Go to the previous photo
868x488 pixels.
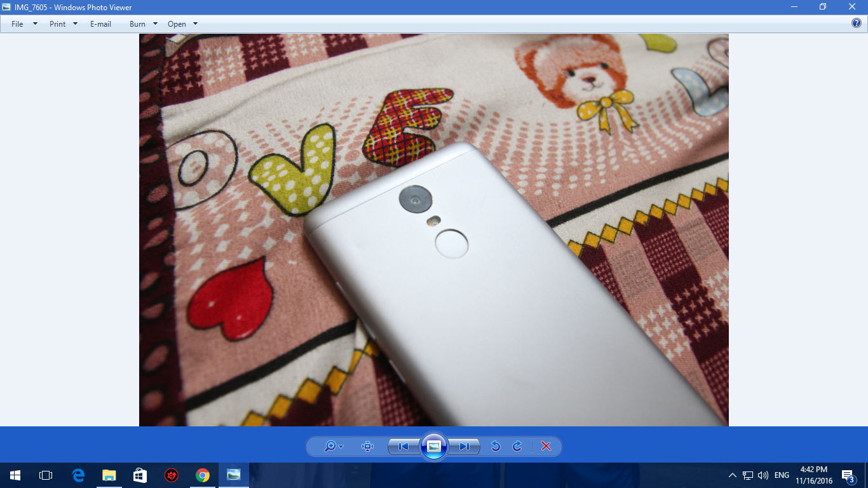coord(403,446)
